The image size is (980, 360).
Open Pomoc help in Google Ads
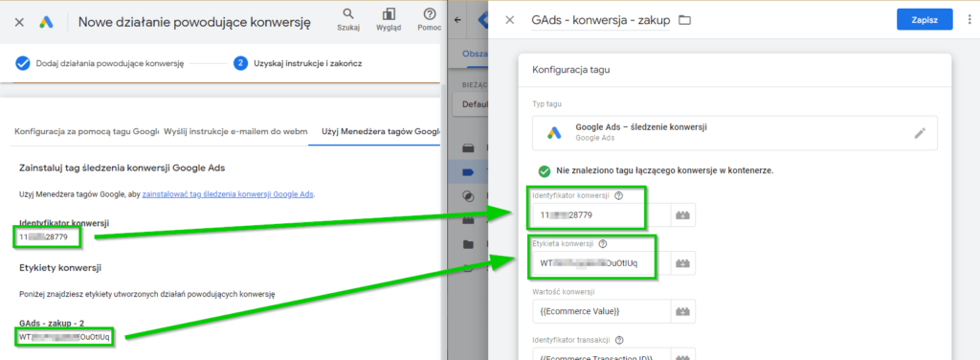[430, 20]
